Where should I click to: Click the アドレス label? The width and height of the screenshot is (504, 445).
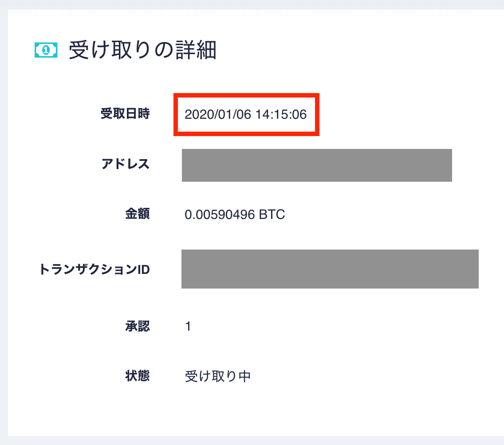126,164
